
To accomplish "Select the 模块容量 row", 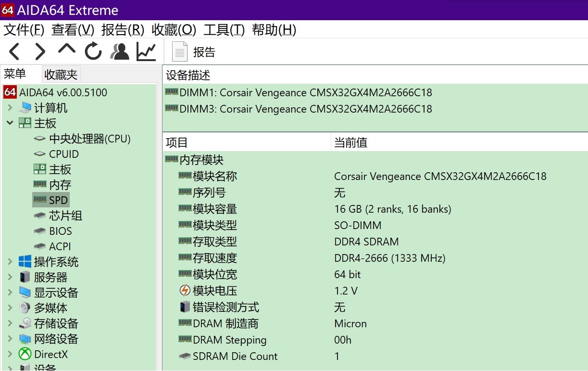I will point(375,209).
